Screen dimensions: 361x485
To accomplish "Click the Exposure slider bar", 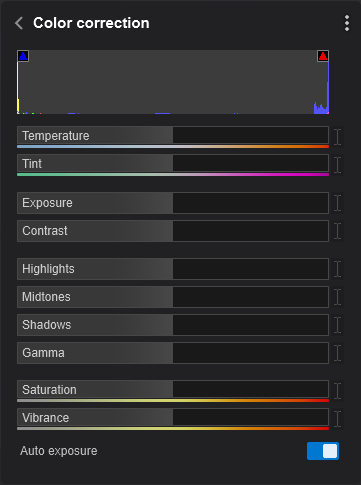I will (x=173, y=203).
